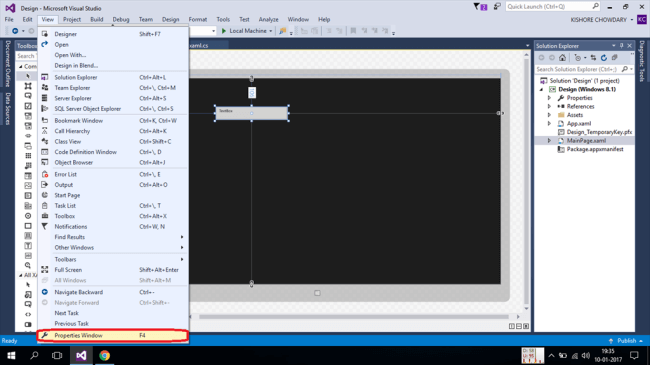Click the Notifications flag icon in menu
The width and height of the screenshot is (650, 365).
[x=45, y=226]
